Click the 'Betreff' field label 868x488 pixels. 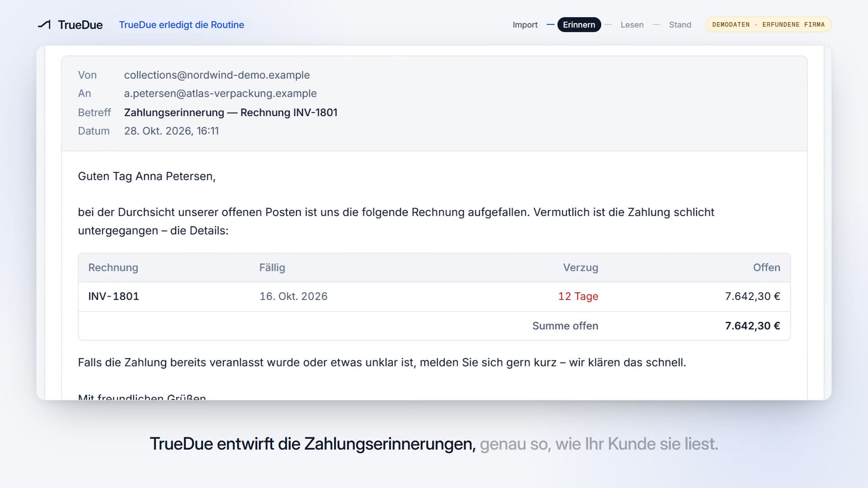[x=94, y=113]
